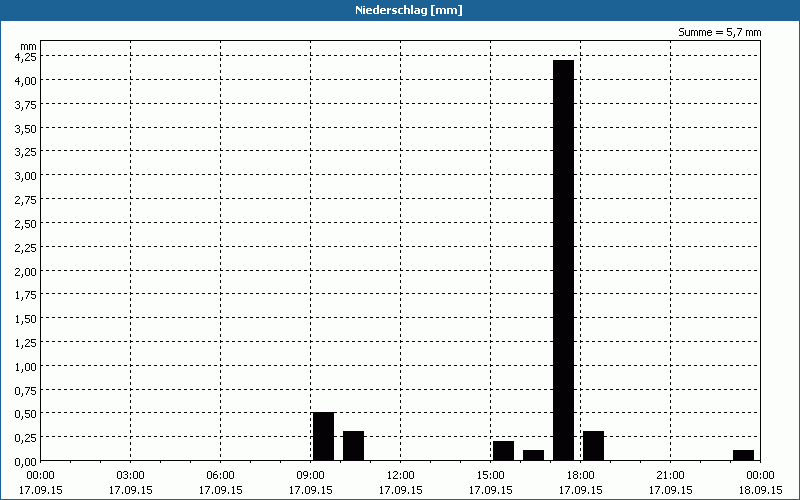
Task: Click the 21:00 x-axis time label
Action: pyautogui.click(x=670, y=476)
